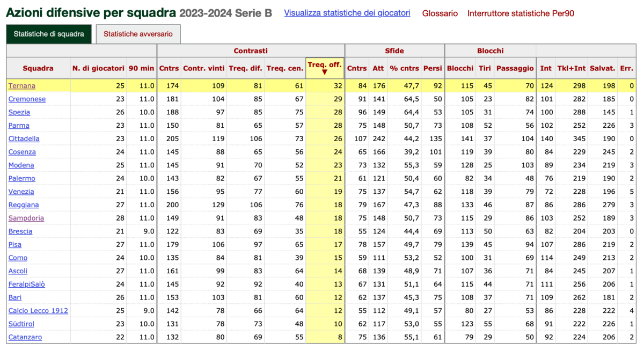Open the Statistiche di squadra tab
The width and height of the screenshot is (644, 350).
pos(49,34)
